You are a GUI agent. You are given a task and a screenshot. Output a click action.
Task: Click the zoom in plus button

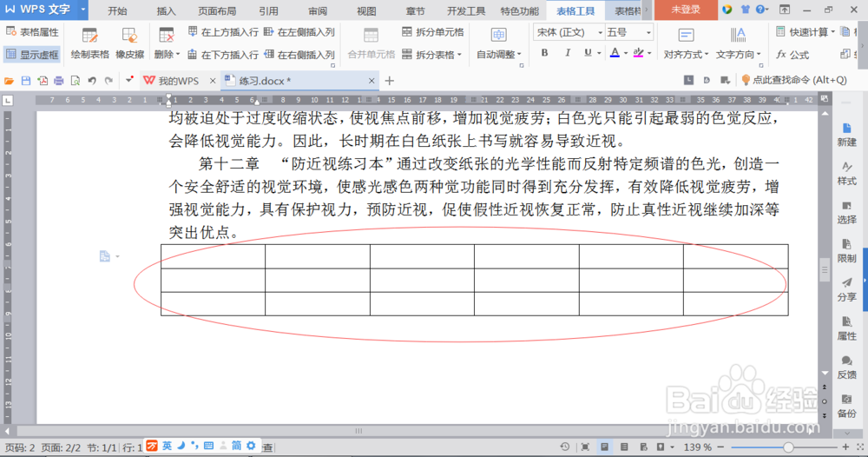[845, 447]
